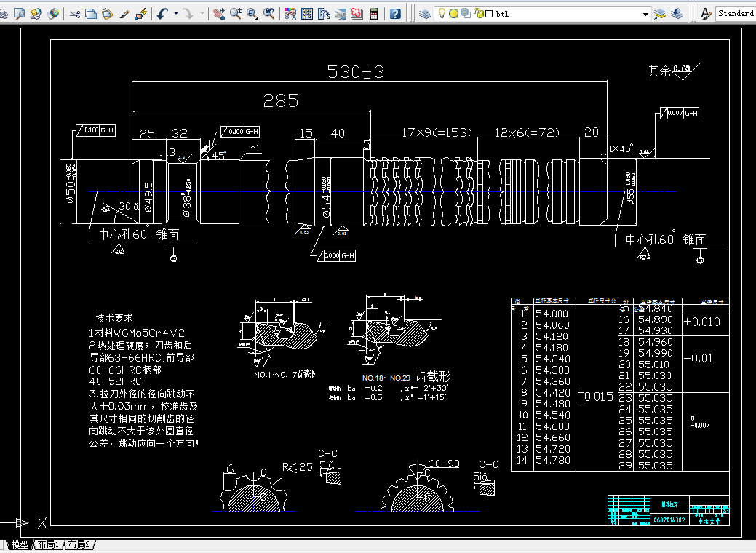Select the Cut (scissors) tool
This screenshot has height=553, width=756.
74,12
